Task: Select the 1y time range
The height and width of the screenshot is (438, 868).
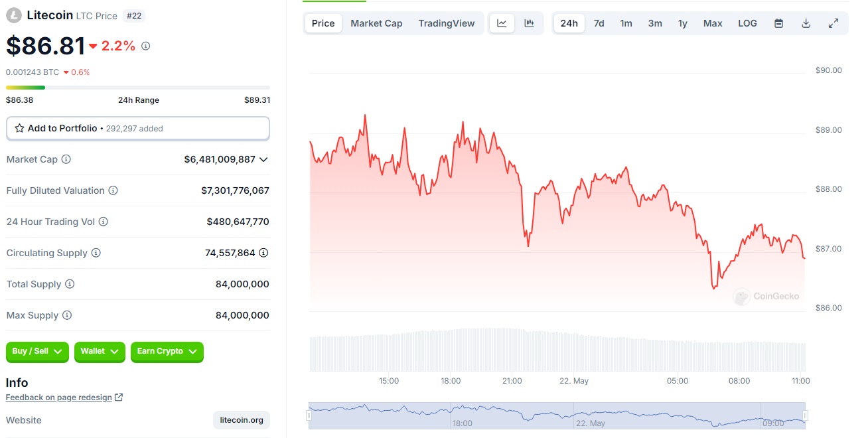Action: [x=682, y=23]
